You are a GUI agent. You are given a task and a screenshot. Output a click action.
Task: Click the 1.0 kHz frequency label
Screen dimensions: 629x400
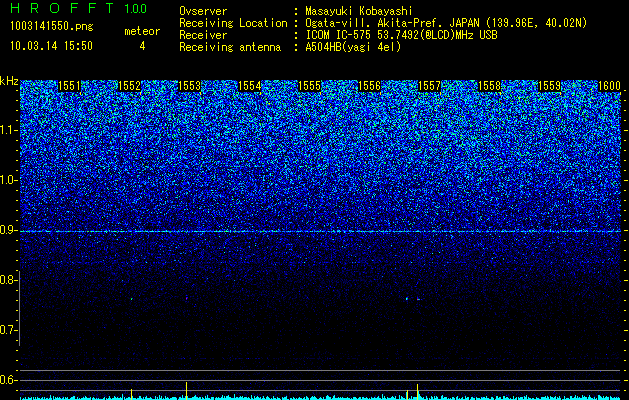(9, 180)
